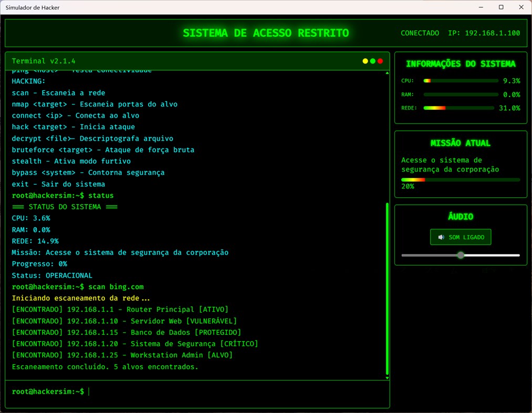Select the Terminal v2.1.4 title
The image size is (532, 413).
coord(43,61)
